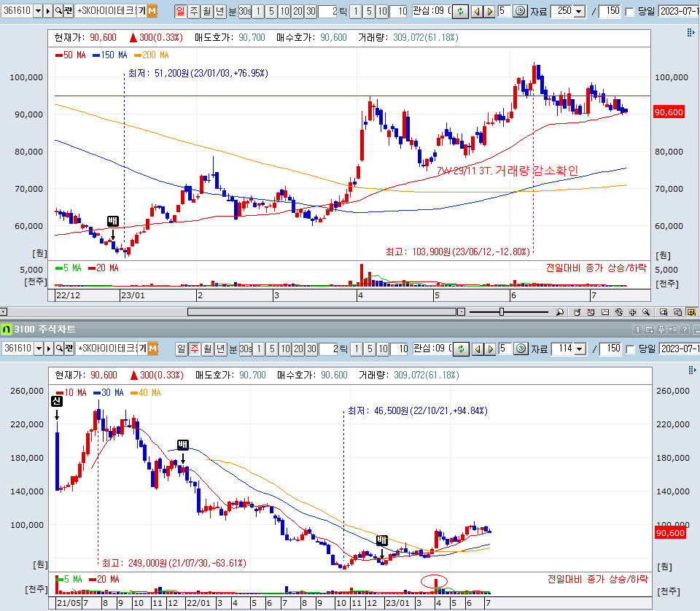
Task: Select yearly 년 period in lower chart
Action: coord(220,349)
